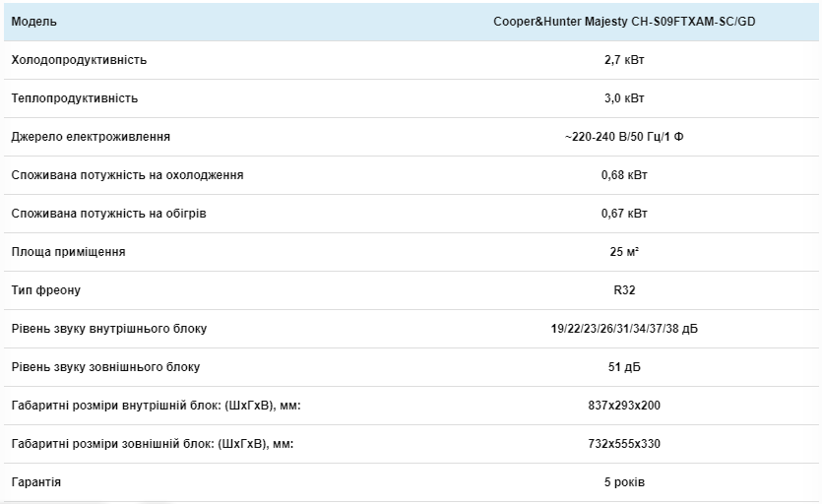
Task: Select the 5 років warranty value
Action: point(624,482)
